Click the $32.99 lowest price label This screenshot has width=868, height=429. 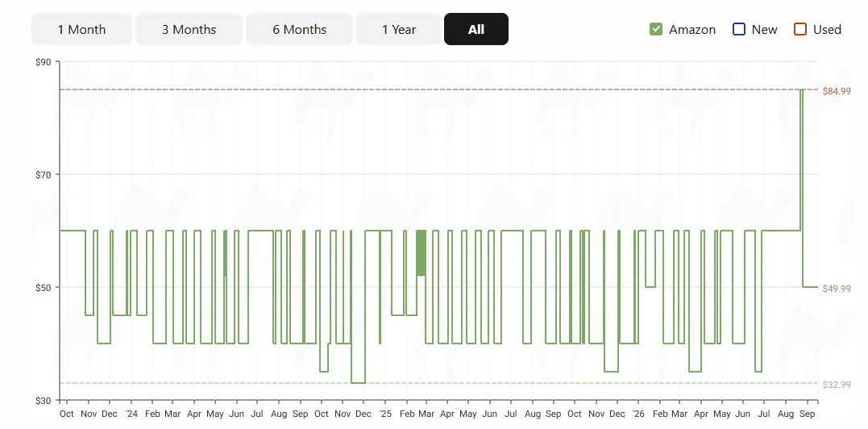[837, 384]
